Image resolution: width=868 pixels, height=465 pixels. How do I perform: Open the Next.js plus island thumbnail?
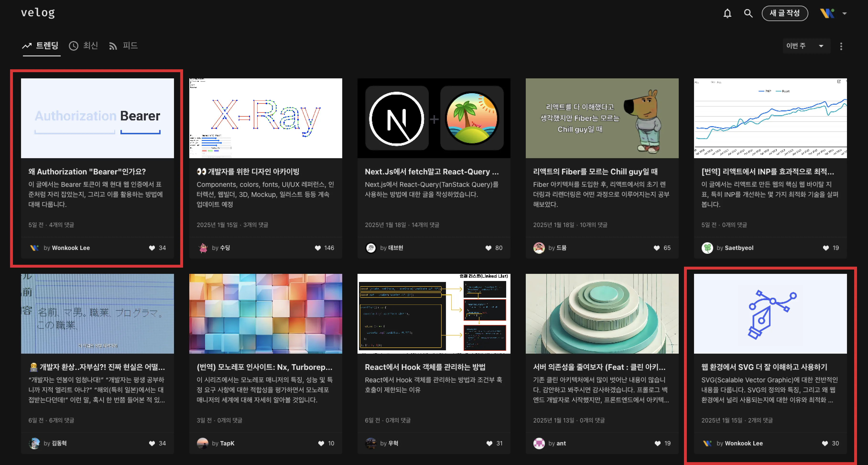coord(434,118)
